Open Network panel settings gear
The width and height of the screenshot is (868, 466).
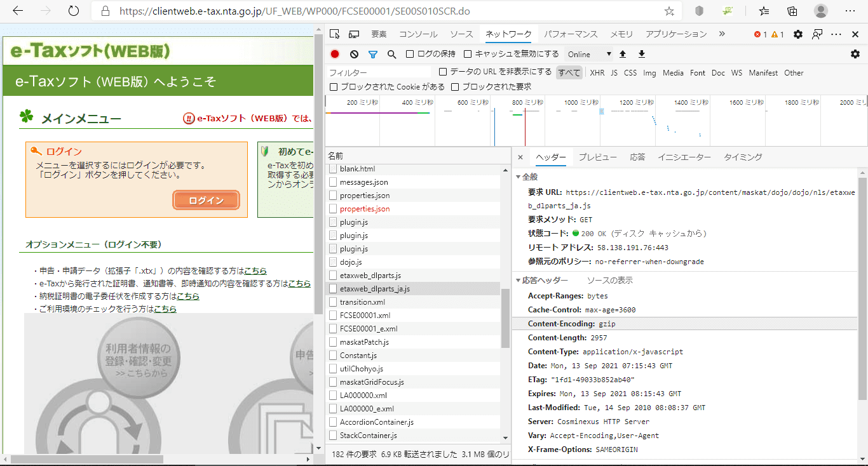tap(855, 55)
